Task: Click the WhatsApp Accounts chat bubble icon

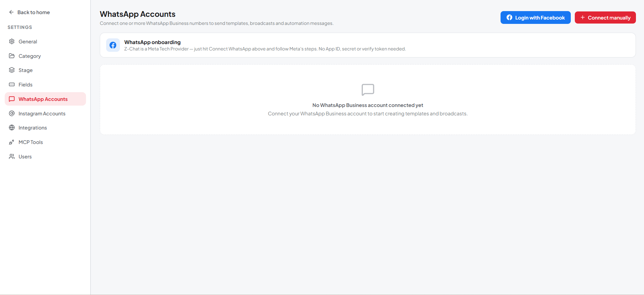Action: point(12,99)
